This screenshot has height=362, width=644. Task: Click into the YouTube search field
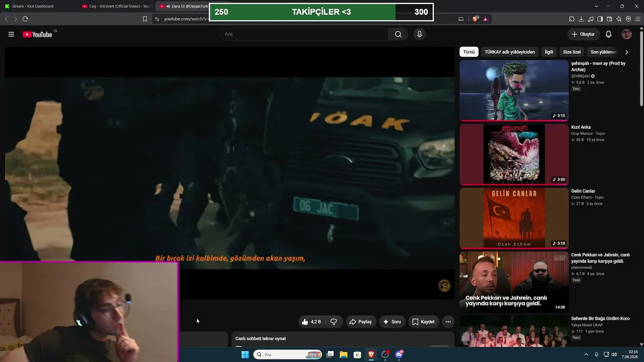304,34
